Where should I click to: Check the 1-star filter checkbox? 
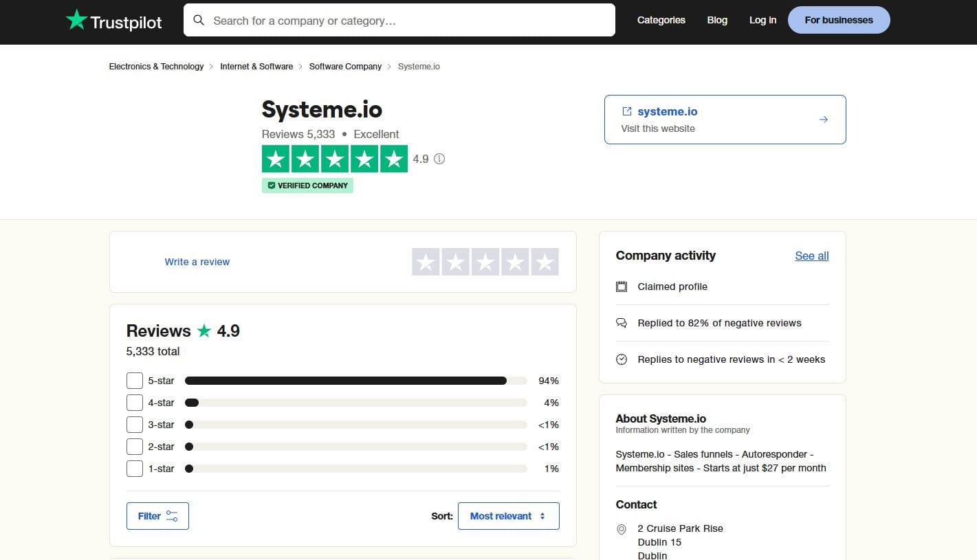(x=135, y=469)
